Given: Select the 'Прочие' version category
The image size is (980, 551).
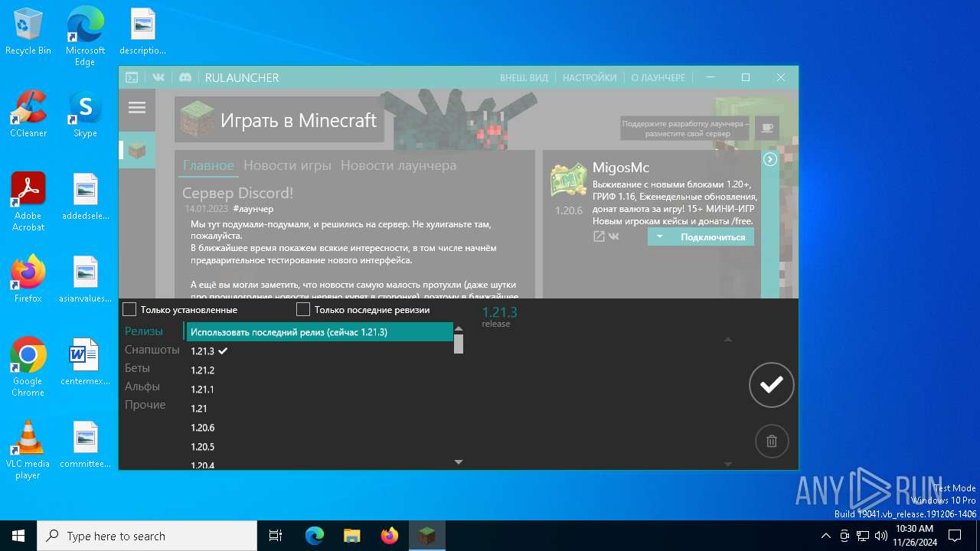Looking at the screenshot, I should click(x=145, y=405).
